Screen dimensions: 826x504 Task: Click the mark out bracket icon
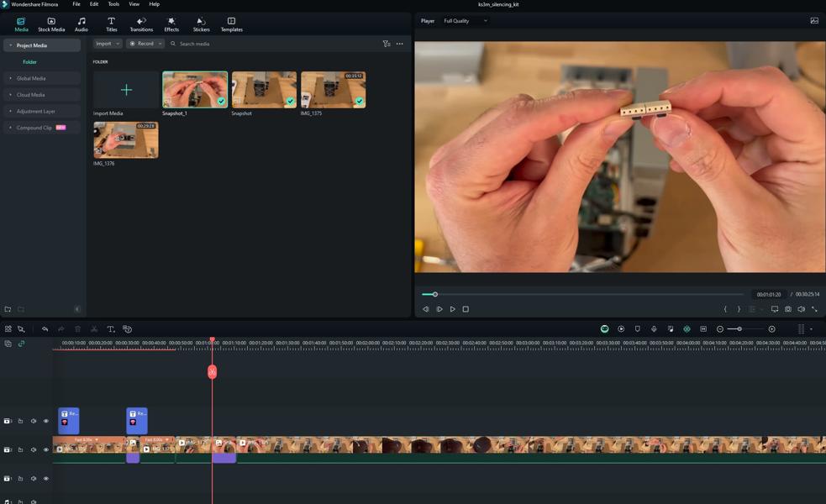(739, 309)
